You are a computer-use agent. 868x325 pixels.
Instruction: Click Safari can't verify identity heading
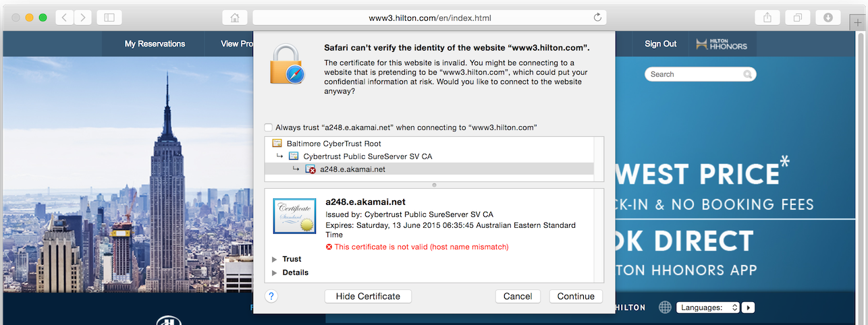457,48
